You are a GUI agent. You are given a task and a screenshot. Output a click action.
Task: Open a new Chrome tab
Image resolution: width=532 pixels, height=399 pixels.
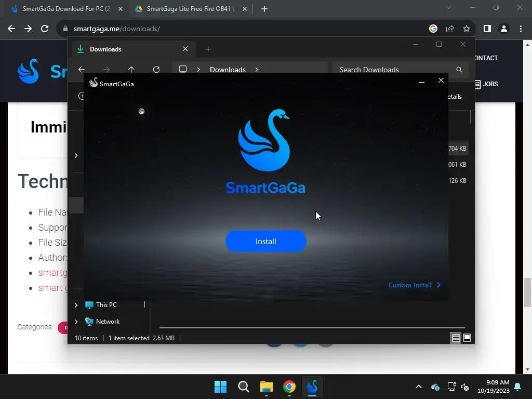(x=264, y=9)
